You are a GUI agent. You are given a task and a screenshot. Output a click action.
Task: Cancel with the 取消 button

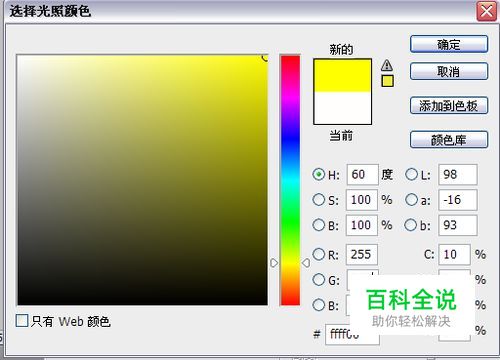tap(449, 71)
